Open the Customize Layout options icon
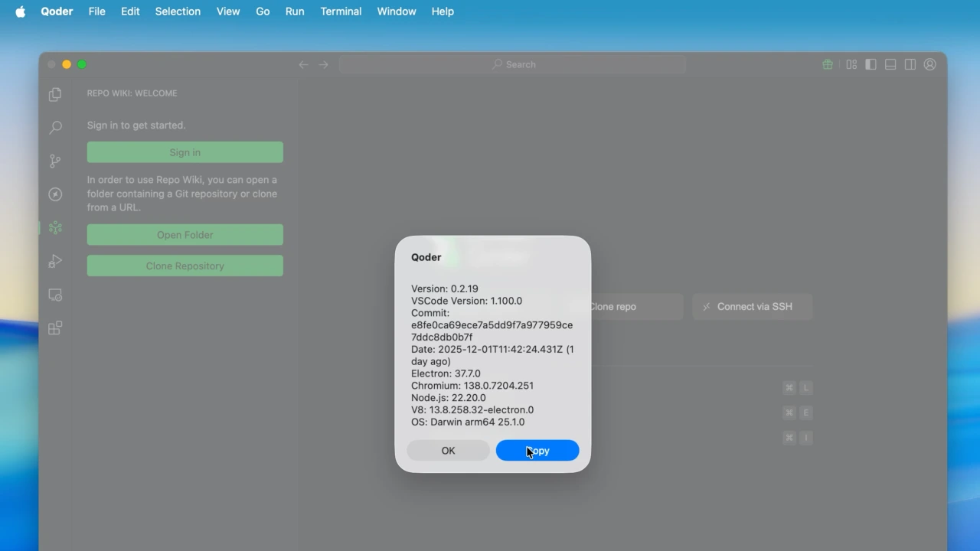The image size is (980, 551). 851,65
